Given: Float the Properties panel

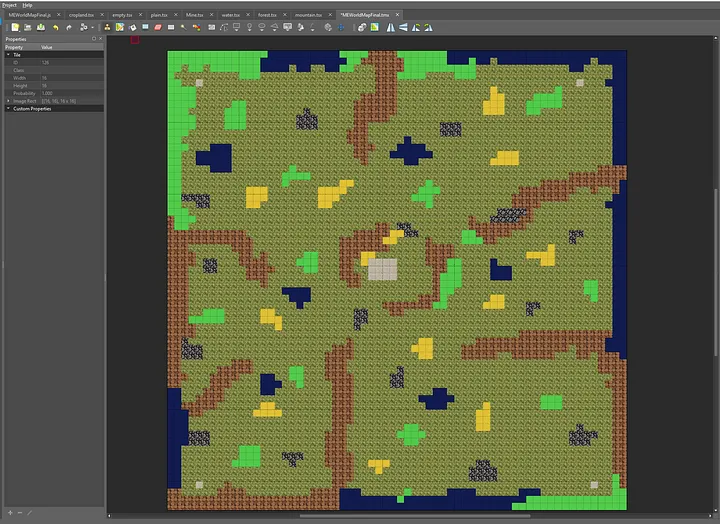Looking at the screenshot, I should coord(93,39).
